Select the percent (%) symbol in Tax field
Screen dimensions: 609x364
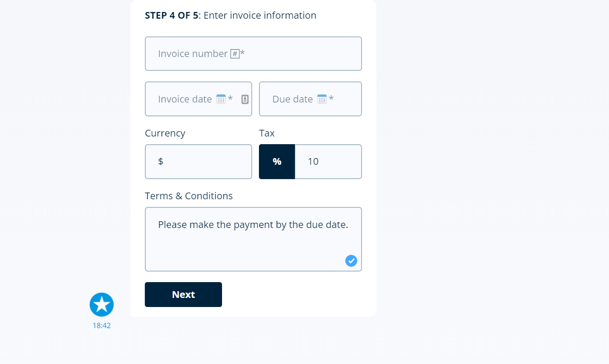click(277, 161)
